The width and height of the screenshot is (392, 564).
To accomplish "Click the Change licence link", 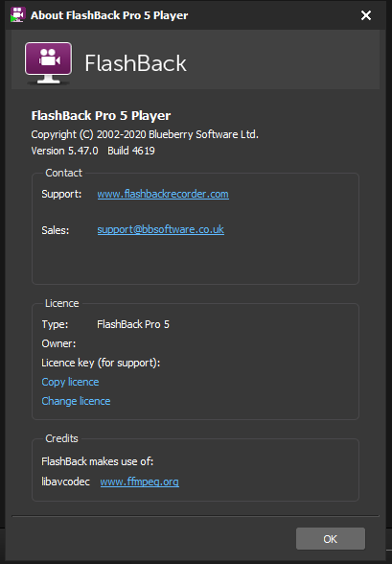I will click(x=76, y=401).
